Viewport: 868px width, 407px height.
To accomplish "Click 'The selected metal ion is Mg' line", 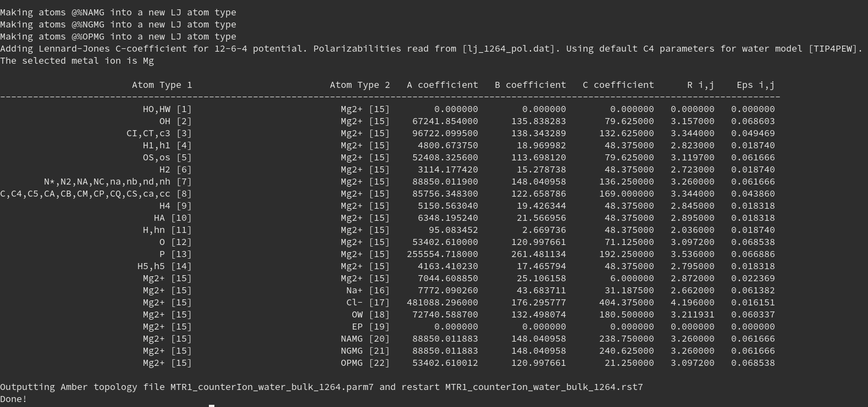I will click(x=77, y=61).
